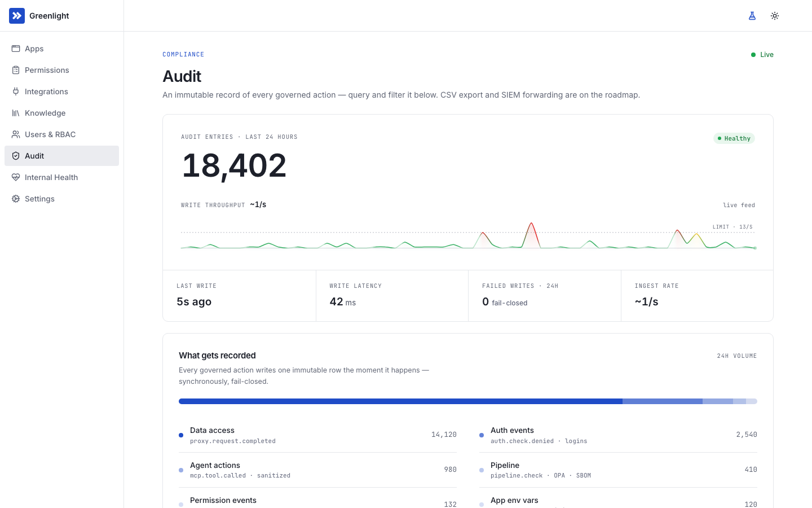Click the Auth events row title
The width and height of the screenshot is (812, 508).
pos(512,430)
